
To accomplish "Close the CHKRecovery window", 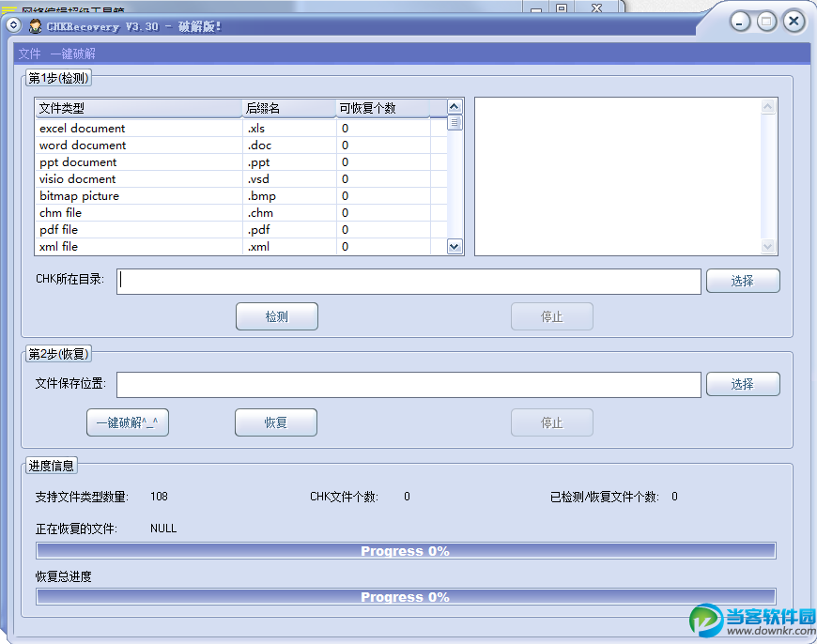I will tap(794, 22).
